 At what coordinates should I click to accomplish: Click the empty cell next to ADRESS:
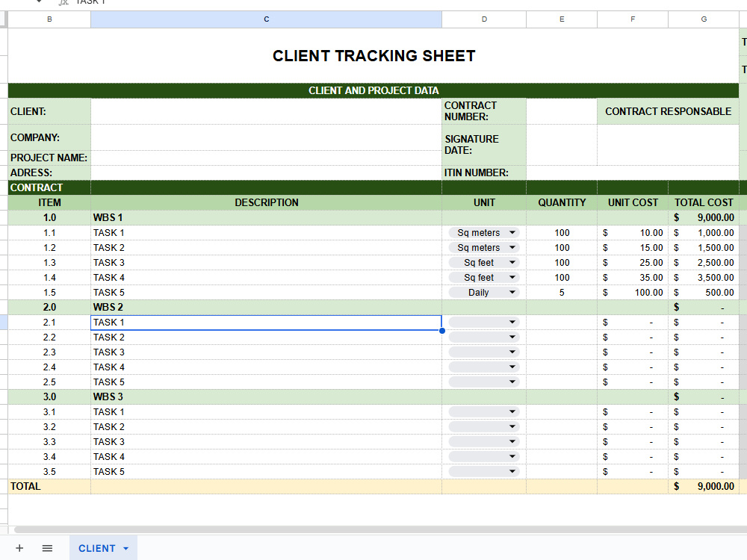(x=267, y=173)
